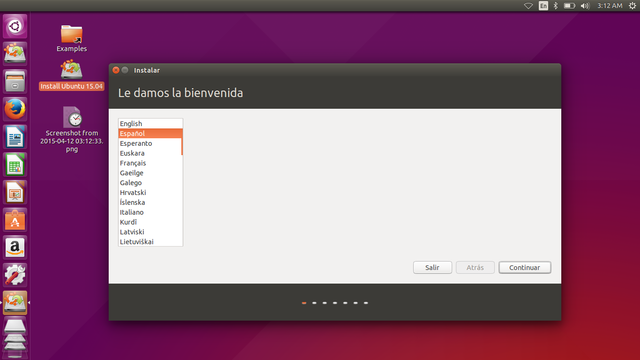Select Italiano in the language list

coord(150,212)
